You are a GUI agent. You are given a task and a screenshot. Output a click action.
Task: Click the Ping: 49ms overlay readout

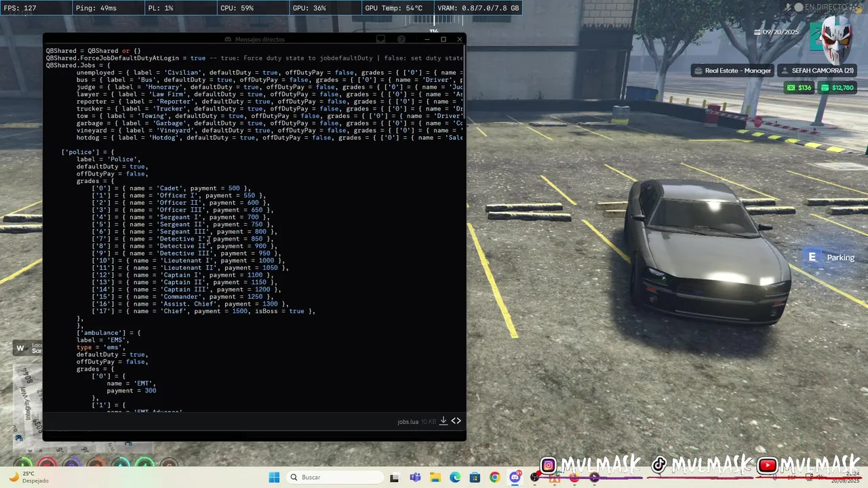tap(96, 8)
